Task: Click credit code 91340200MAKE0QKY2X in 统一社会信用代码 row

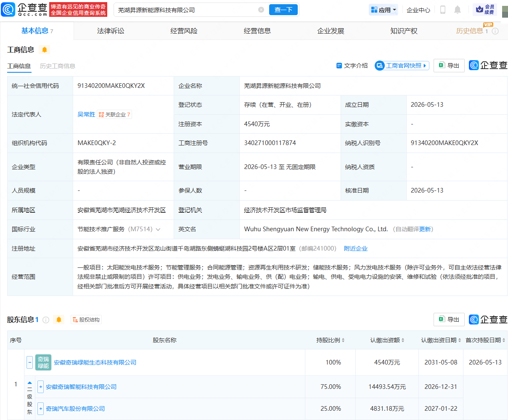Action: tap(111, 85)
